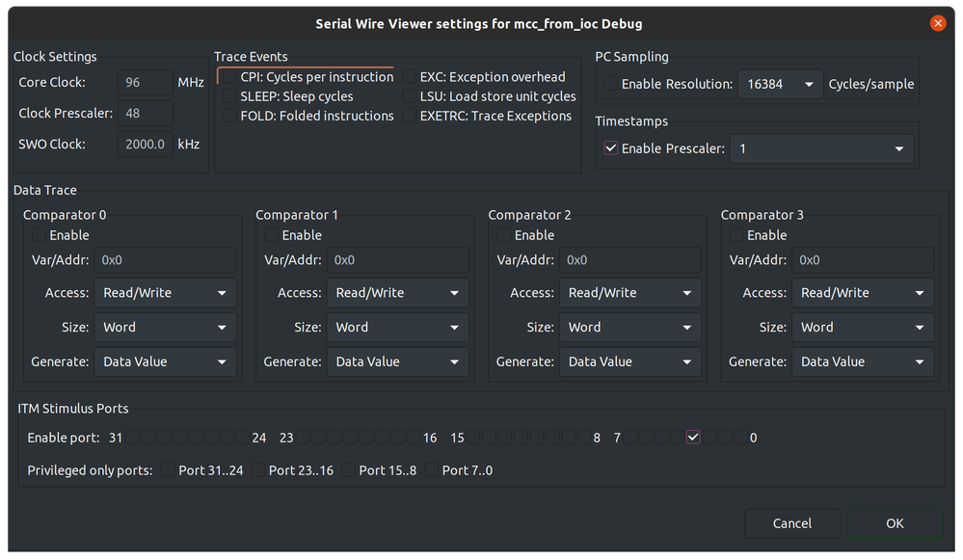Click the Cancel button
Viewport: 963px width, 560px height.
(x=792, y=523)
